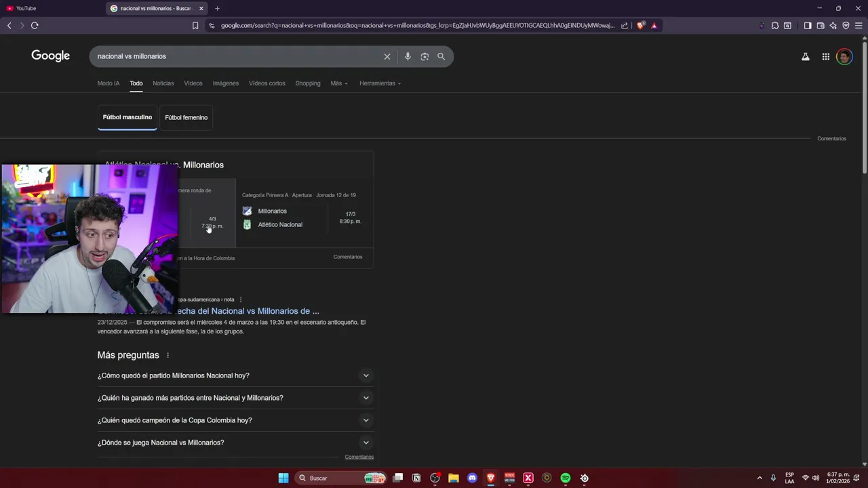Open Comentarios link at the top right of results
This screenshot has width=868, height=488.
pyautogui.click(x=831, y=138)
